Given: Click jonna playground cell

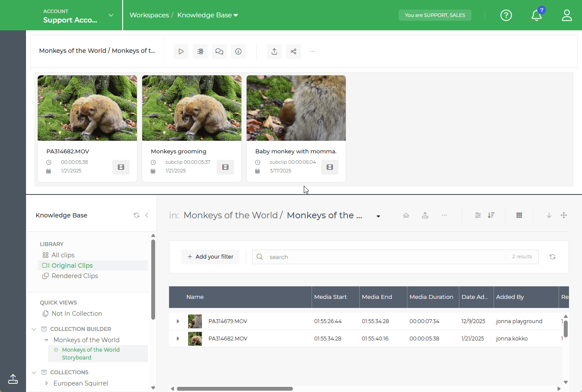Looking at the screenshot, I should pyautogui.click(x=519, y=321).
